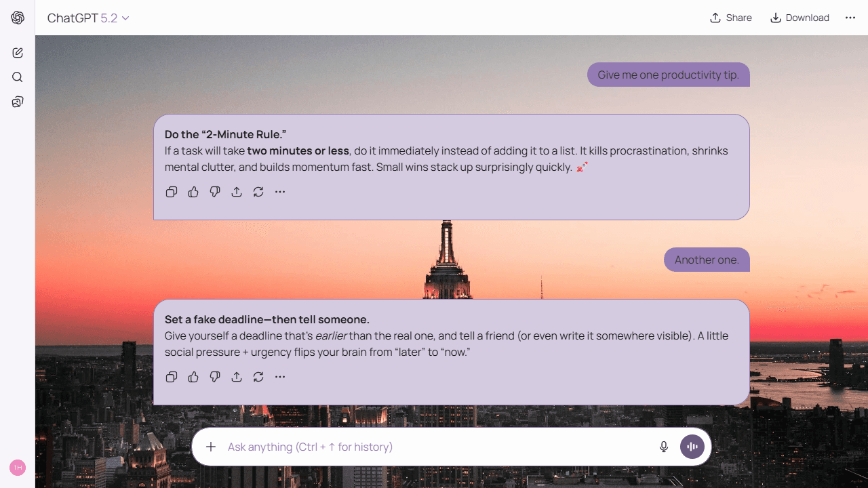Thumbs down the 2-Minute Rule response
868x488 pixels.
coord(215,192)
